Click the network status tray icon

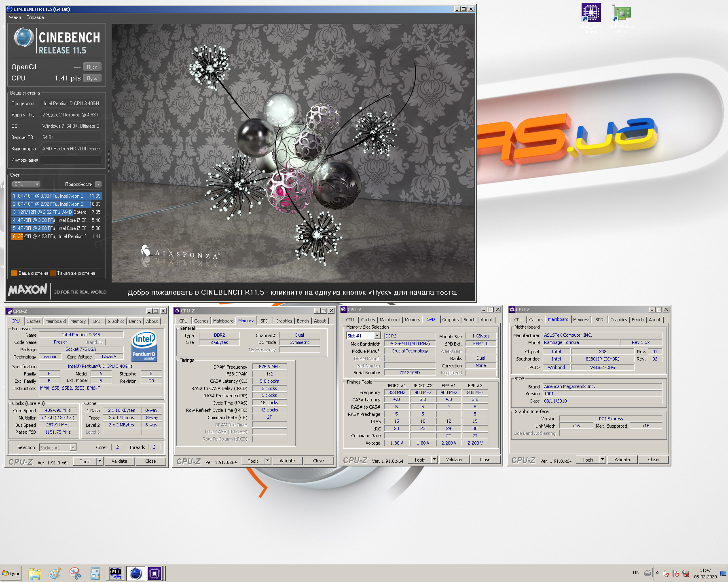(686, 574)
